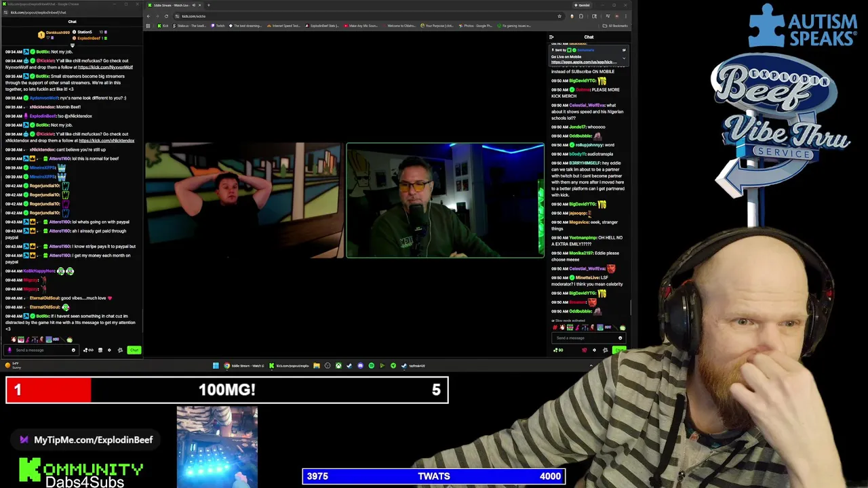The height and width of the screenshot is (488, 868).
Task: Go back in the main browser
Action: click(149, 16)
